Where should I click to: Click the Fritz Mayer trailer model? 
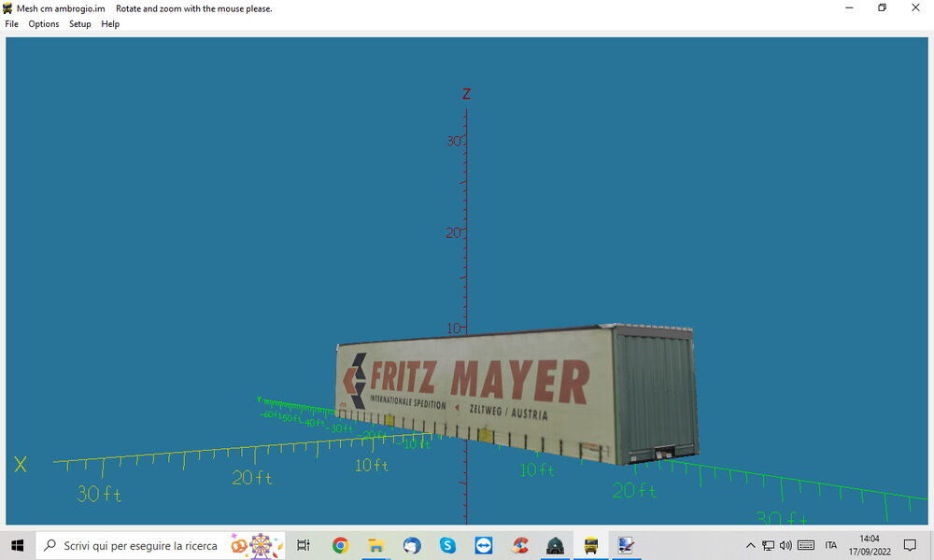click(517, 394)
